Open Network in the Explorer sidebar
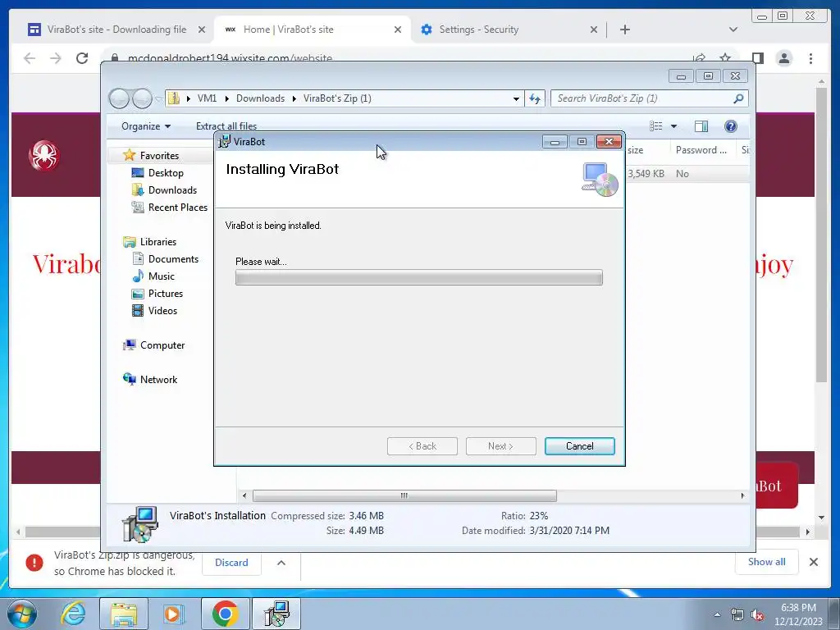 click(x=158, y=379)
